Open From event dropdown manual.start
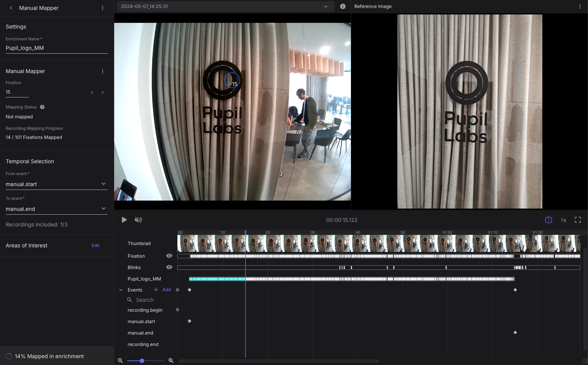588x365 pixels. [56, 184]
